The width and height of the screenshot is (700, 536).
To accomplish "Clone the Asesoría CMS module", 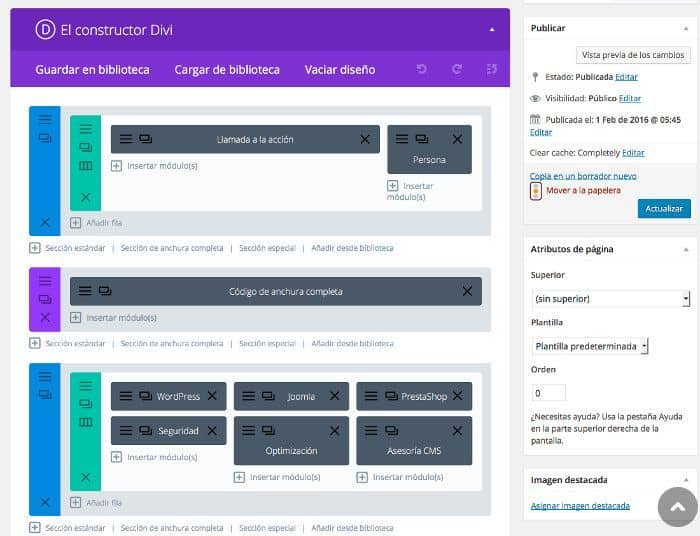I will [391, 430].
